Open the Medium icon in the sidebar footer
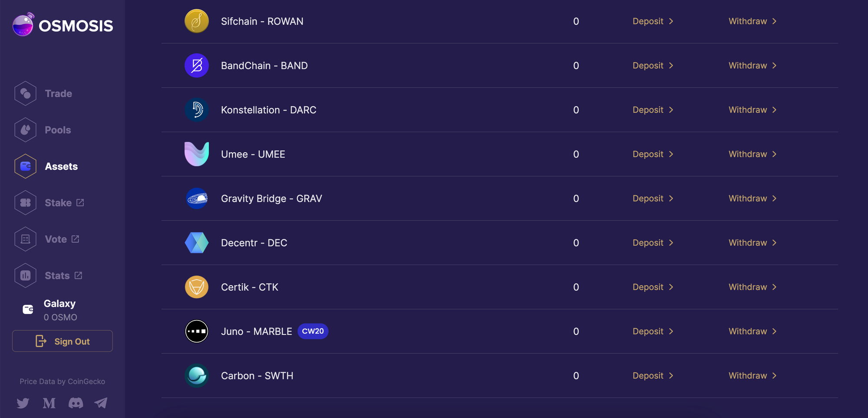This screenshot has width=868, height=418. (x=49, y=403)
